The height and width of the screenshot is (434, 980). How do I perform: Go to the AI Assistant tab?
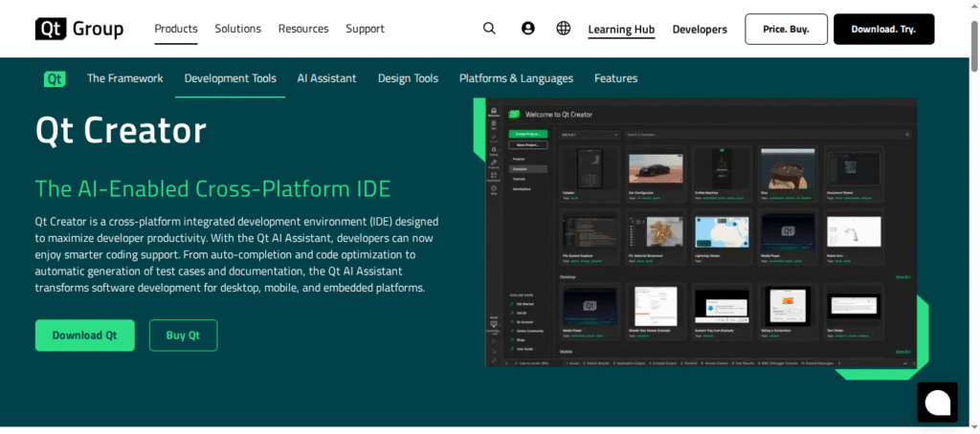point(326,78)
